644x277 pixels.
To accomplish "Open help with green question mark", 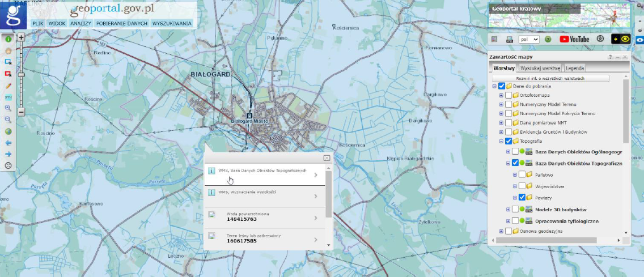I will (x=548, y=39).
